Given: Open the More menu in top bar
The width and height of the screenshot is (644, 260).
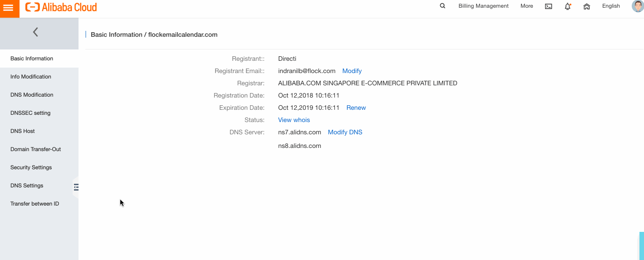Looking at the screenshot, I should click(526, 6).
